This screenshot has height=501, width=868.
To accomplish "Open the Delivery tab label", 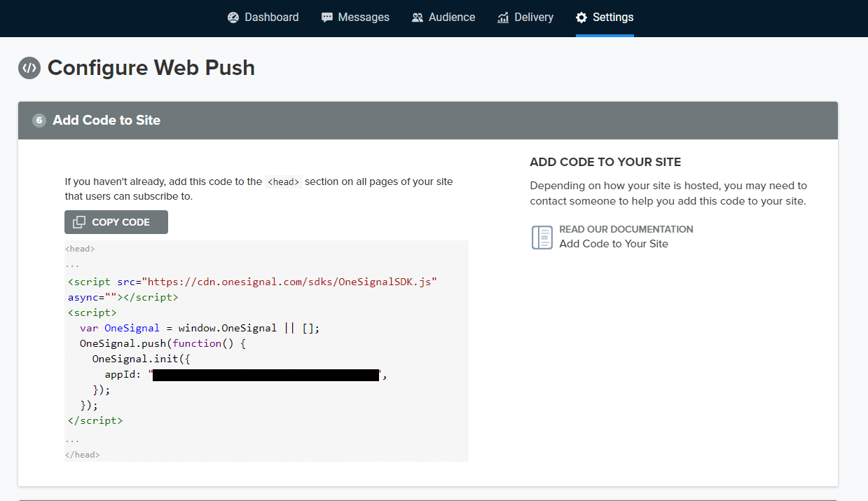I will (534, 18).
